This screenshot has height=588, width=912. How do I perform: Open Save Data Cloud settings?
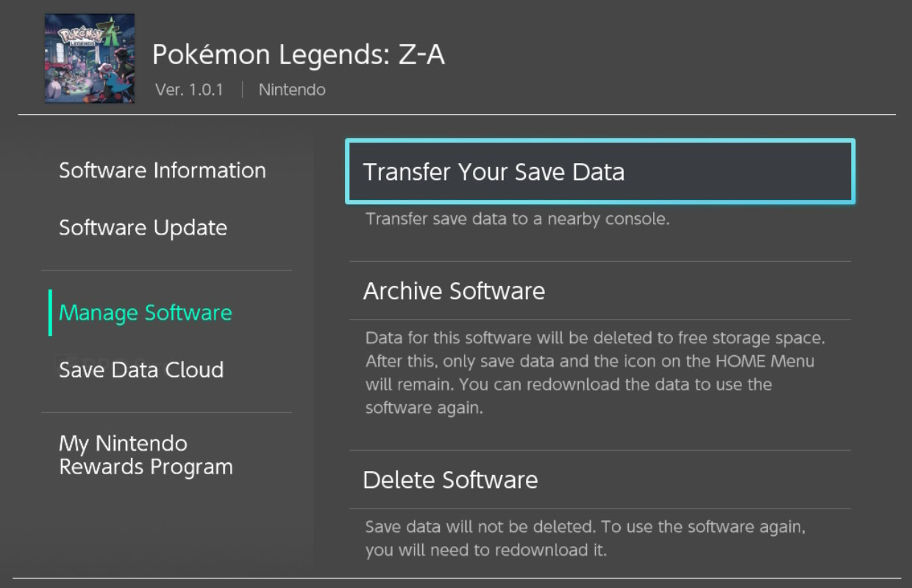141,370
